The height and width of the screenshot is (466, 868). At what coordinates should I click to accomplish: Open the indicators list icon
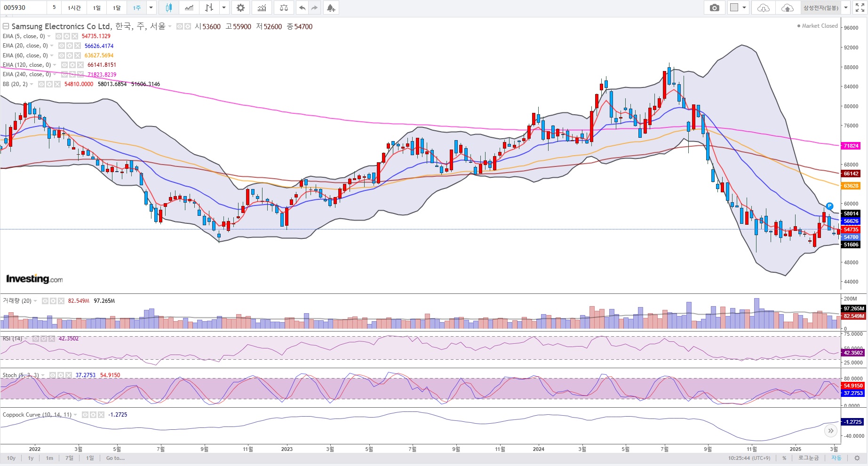pyautogui.click(x=262, y=8)
